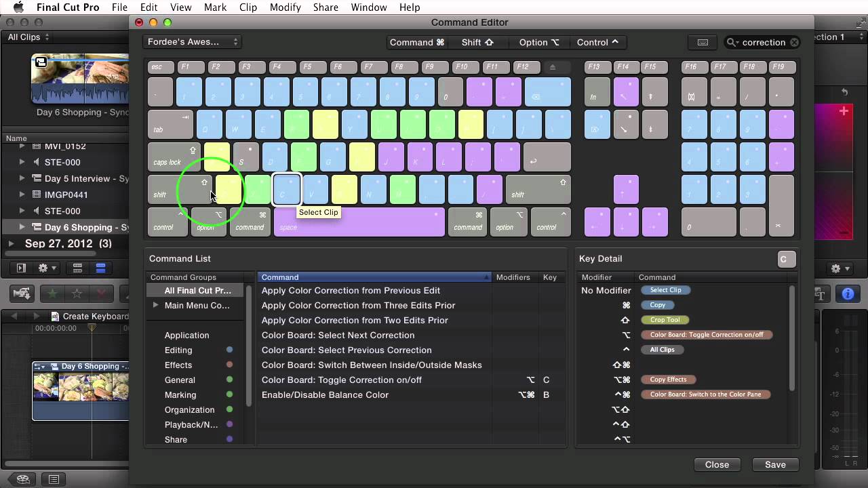Toggle the event library panel icon
This screenshot has height=488, width=868.
click(21, 268)
